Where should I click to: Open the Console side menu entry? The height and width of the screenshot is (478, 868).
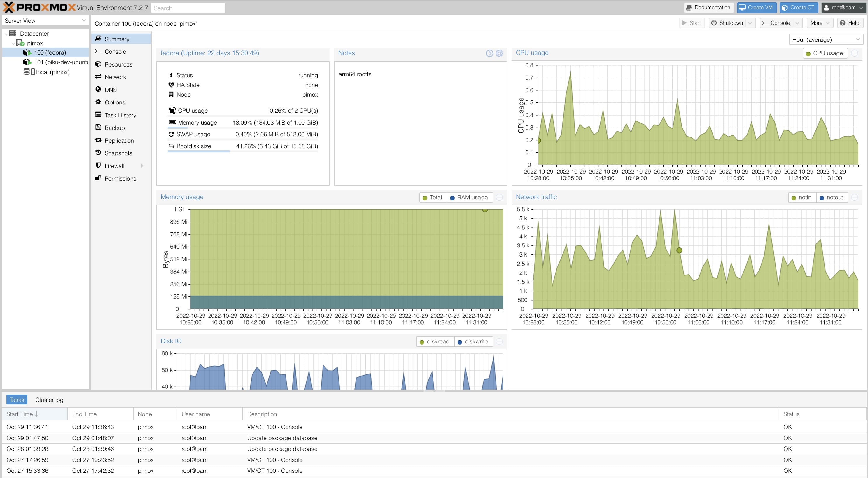click(121, 52)
